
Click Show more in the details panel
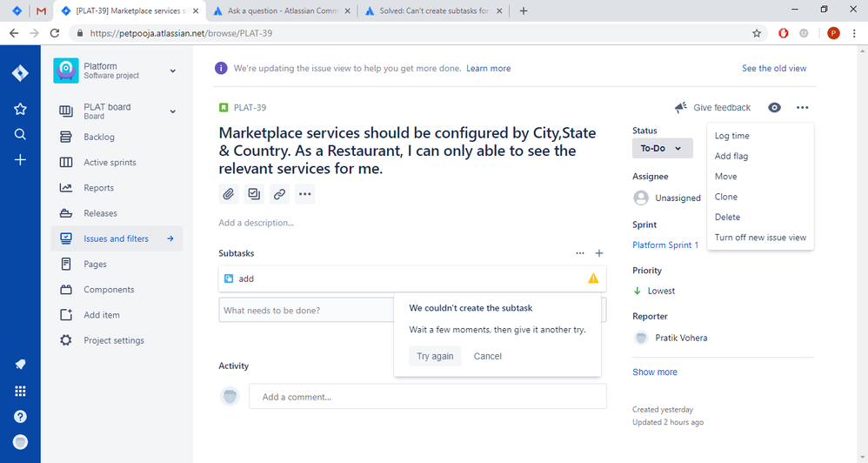(x=654, y=372)
